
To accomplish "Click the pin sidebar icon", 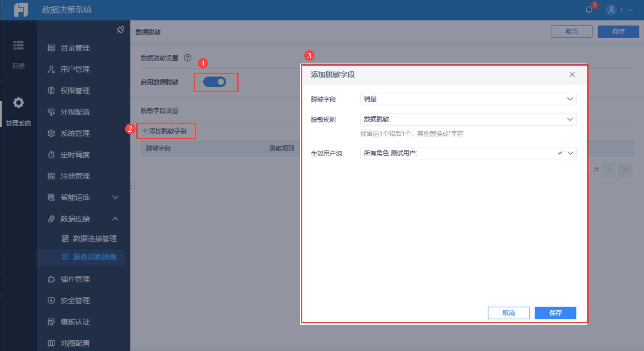I will (x=120, y=30).
